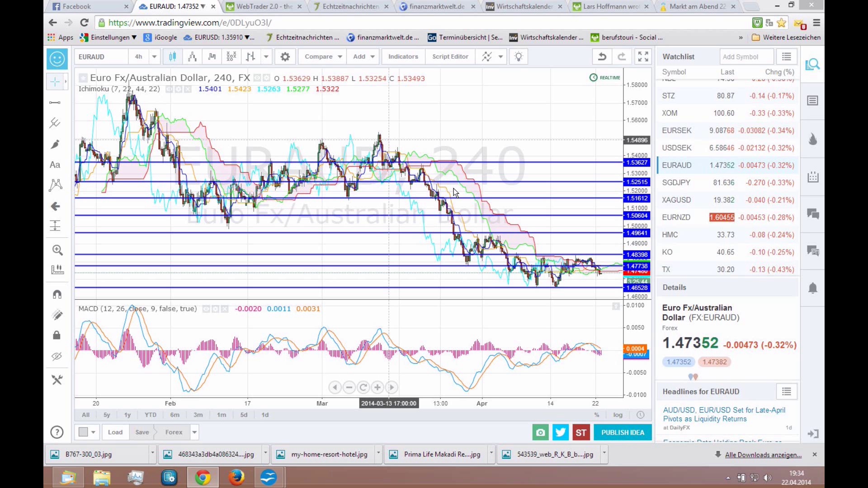Toggle log scale on chart
Viewport: 868px width, 488px height.
point(618,415)
